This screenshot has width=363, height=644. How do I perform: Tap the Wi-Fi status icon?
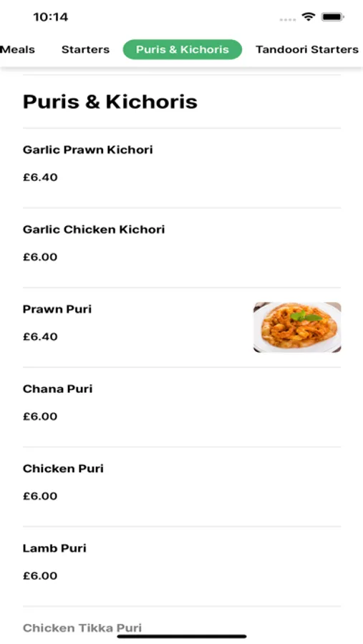(308, 17)
